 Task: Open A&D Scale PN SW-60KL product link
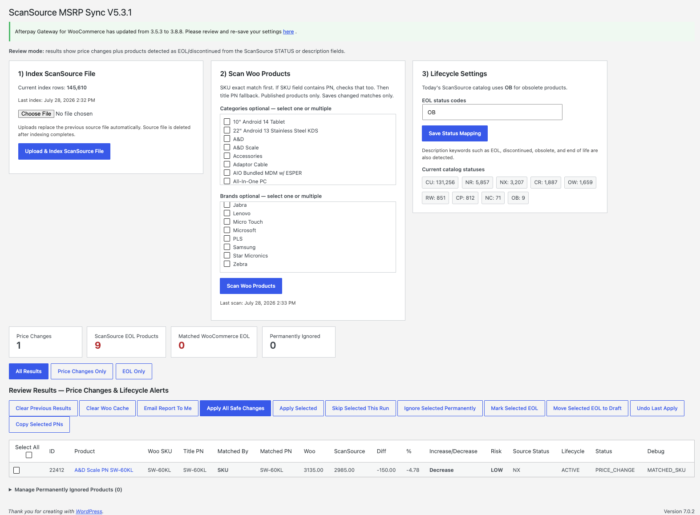[104, 470]
